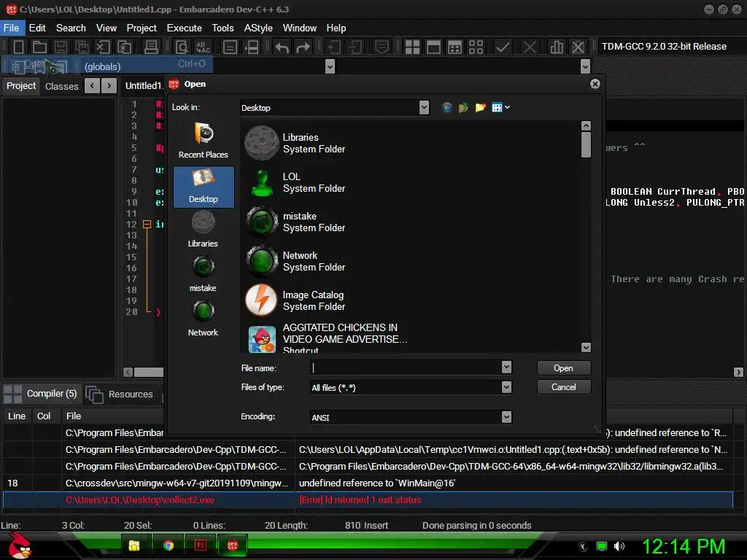This screenshot has width=747, height=560.
Task: Click the Stop Execution X icon
Action: (530, 47)
